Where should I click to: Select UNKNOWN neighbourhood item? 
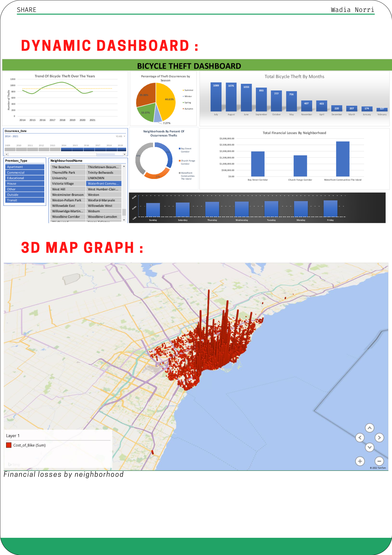click(x=104, y=178)
